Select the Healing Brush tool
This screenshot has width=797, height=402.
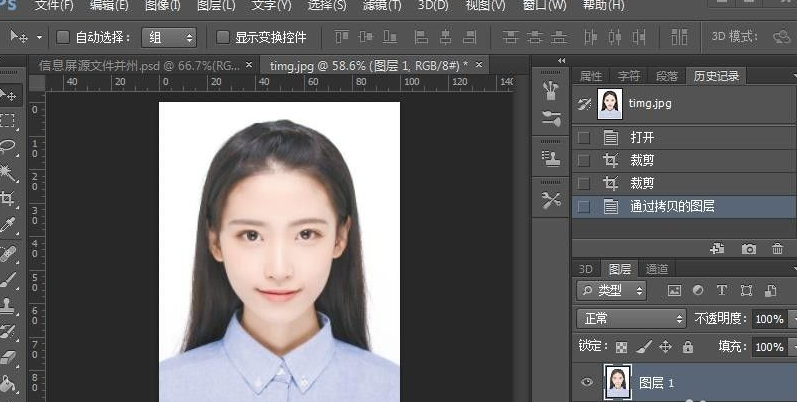[7, 253]
